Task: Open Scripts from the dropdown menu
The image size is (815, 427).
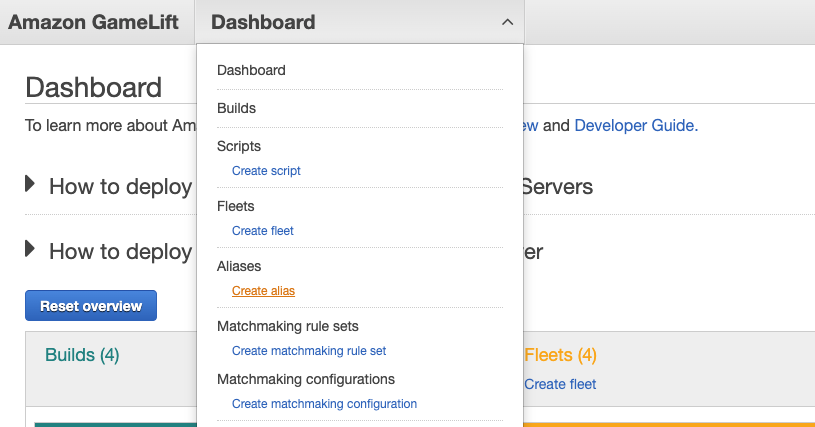Action: pos(239,146)
